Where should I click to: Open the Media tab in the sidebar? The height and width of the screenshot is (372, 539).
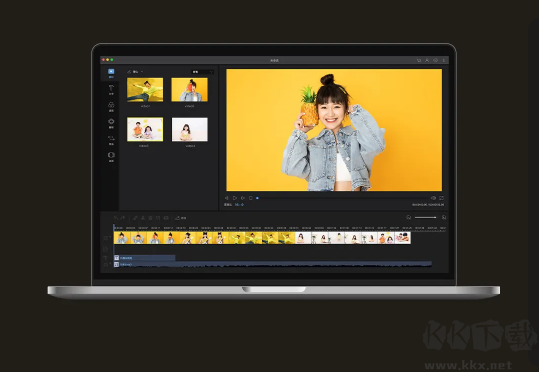111,73
